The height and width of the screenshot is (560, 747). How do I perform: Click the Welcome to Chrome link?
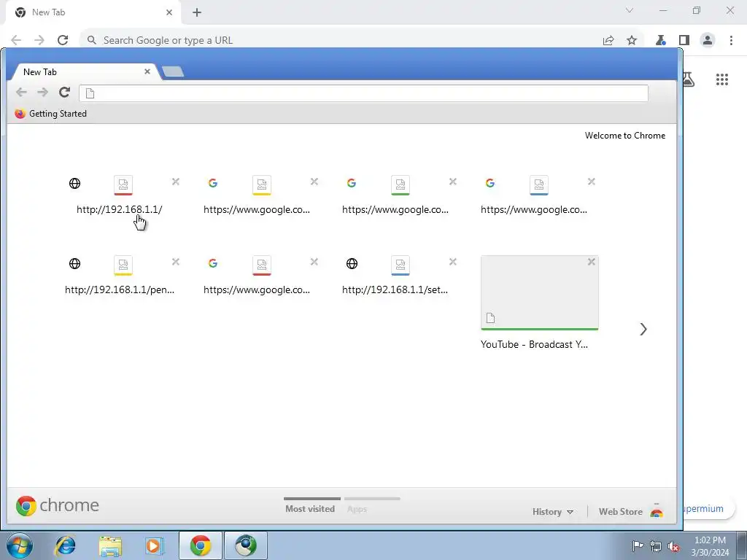[x=625, y=135]
